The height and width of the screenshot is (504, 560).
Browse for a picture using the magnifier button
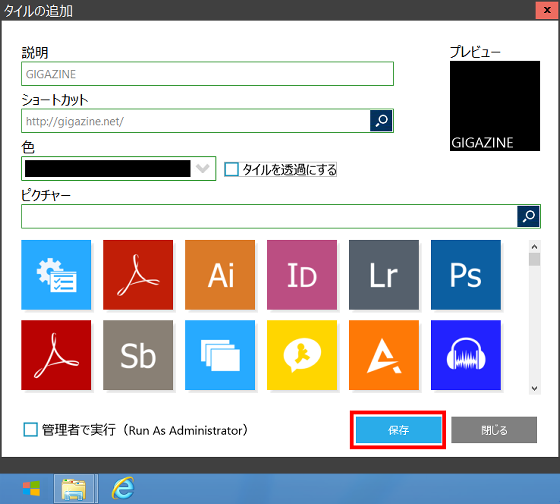click(528, 216)
